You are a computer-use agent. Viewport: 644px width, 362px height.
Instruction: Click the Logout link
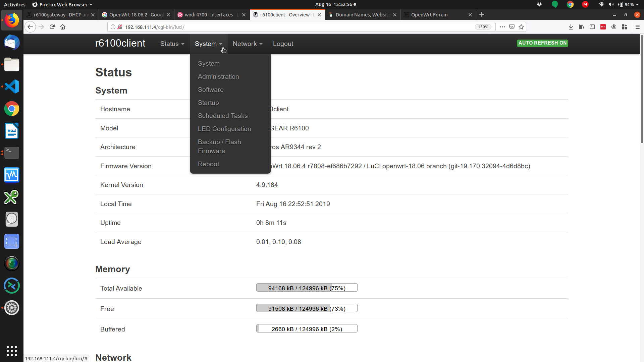(283, 44)
